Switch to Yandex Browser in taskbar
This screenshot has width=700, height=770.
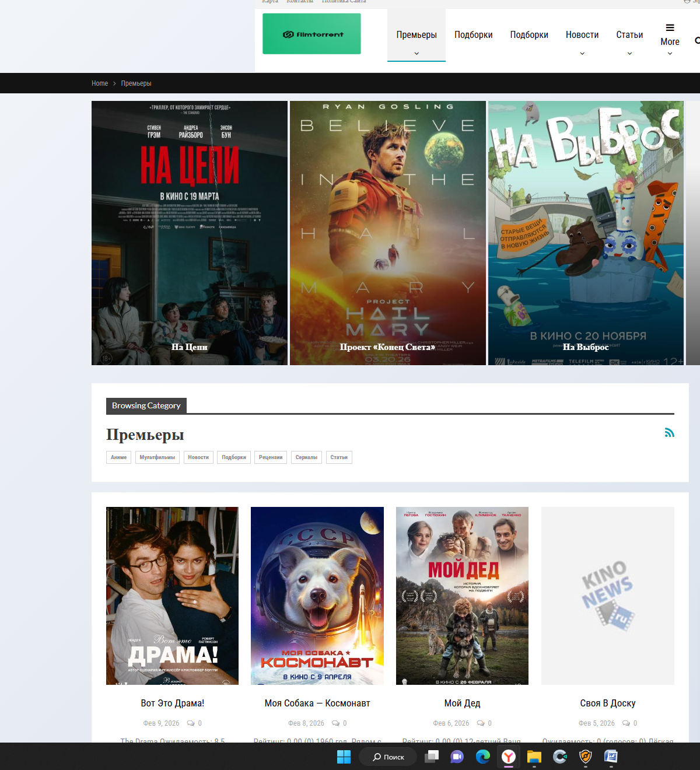pyautogui.click(x=509, y=757)
